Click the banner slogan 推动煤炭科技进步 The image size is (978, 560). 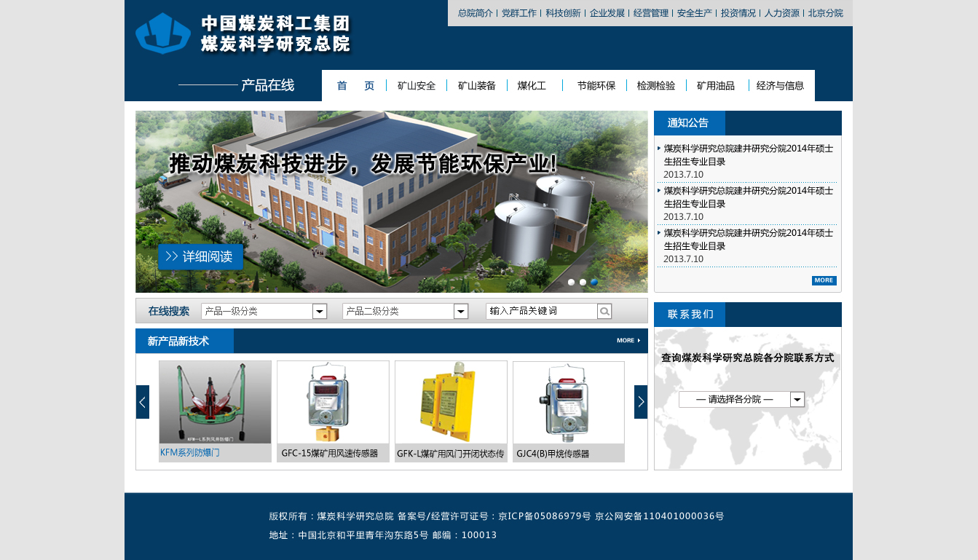pyautogui.click(x=363, y=164)
